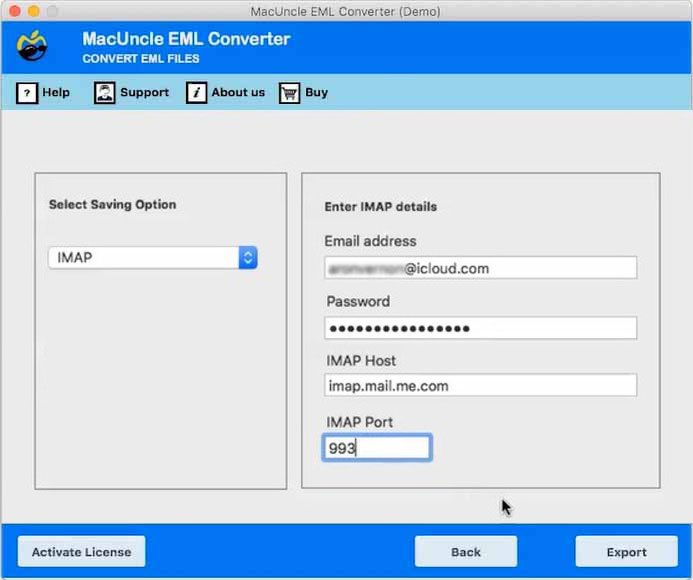Click the 'Select Saving Option' heading
Image resolution: width=693 pixels, height=580 pixels.
[112, 204]
